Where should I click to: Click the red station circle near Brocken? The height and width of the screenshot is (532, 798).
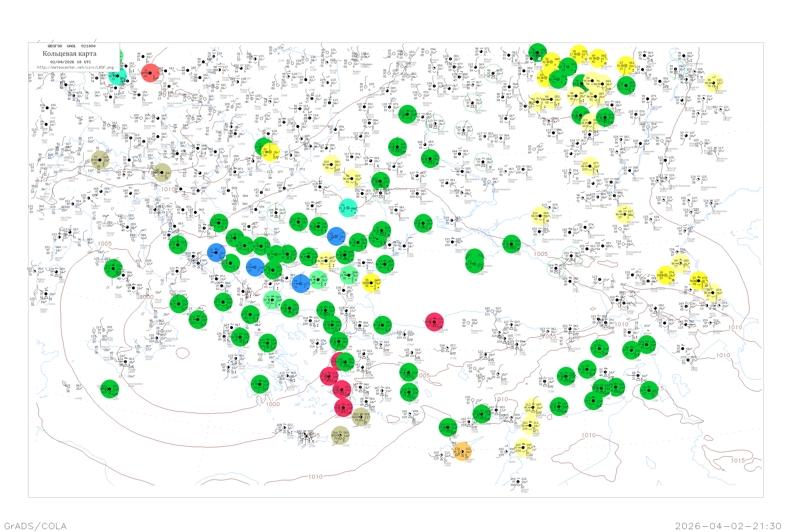pos(150,73)
